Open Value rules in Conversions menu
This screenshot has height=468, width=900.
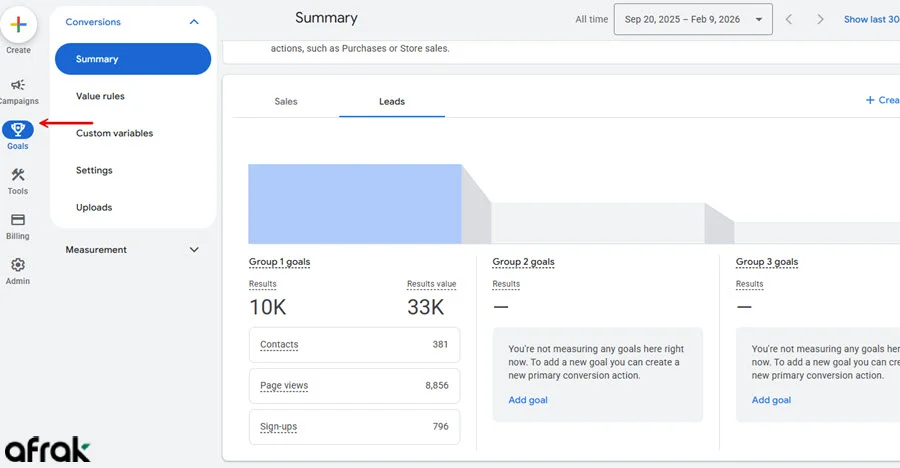[100, 96]
